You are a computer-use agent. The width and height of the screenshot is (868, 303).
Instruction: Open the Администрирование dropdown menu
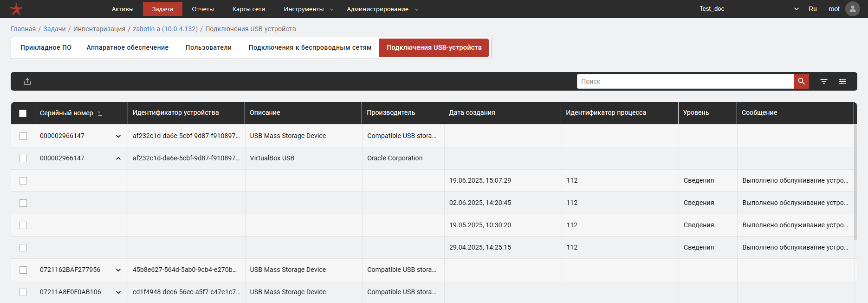pyautogui.click(x=382, y=9)
